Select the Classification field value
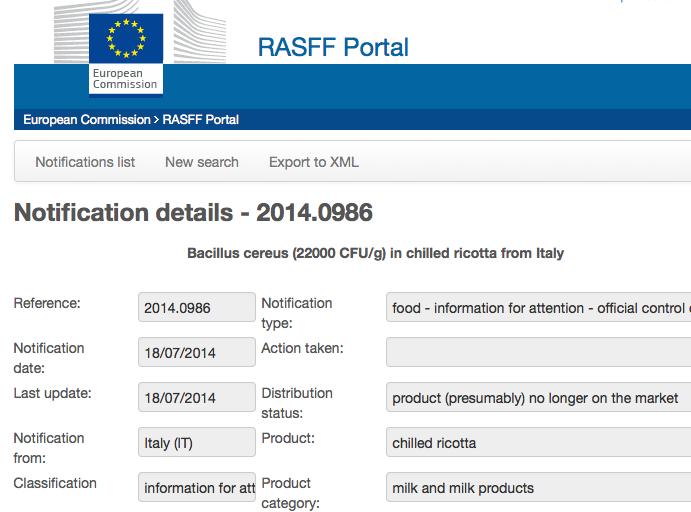 click(197, 488)
